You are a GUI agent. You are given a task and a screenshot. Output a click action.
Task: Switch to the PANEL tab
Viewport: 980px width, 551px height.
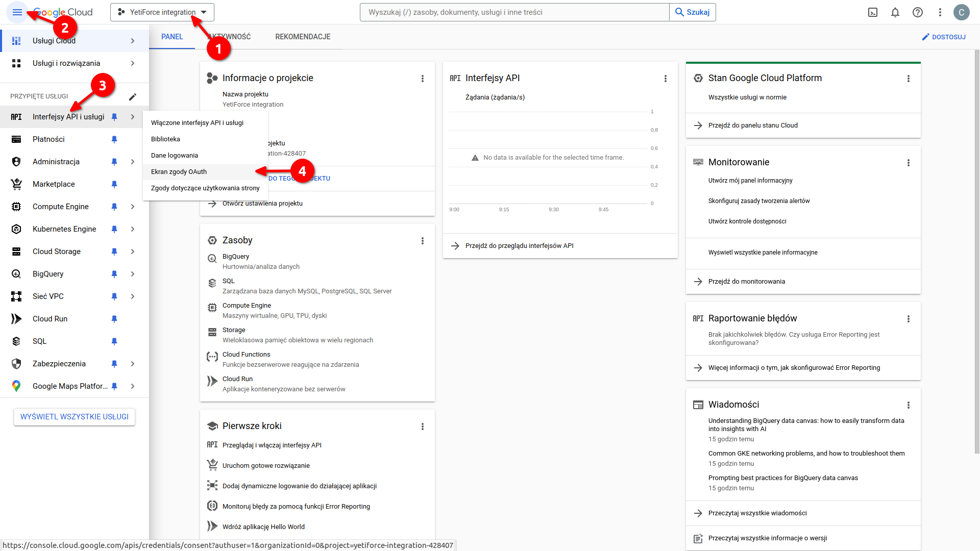(x=172, y=37)
